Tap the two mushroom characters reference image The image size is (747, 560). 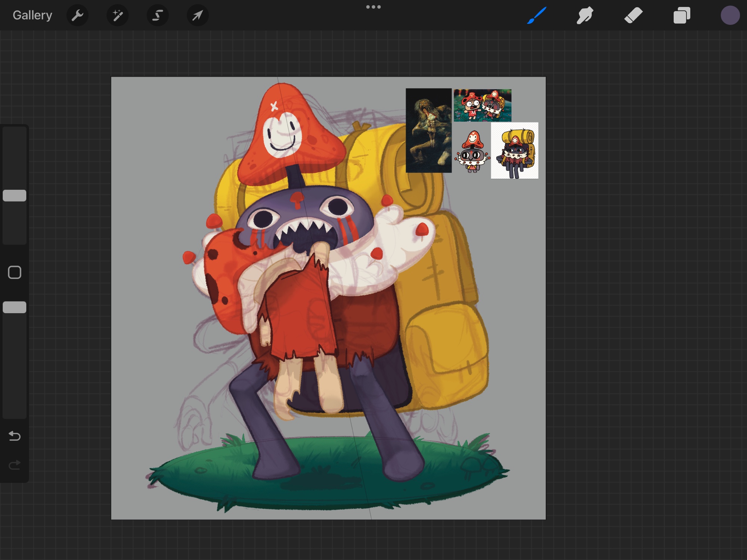482,105
